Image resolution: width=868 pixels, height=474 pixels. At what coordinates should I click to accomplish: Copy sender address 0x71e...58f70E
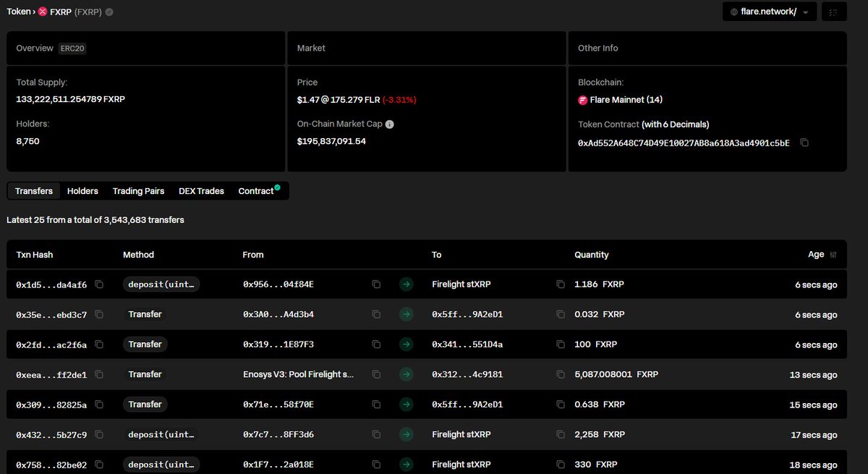376,405
